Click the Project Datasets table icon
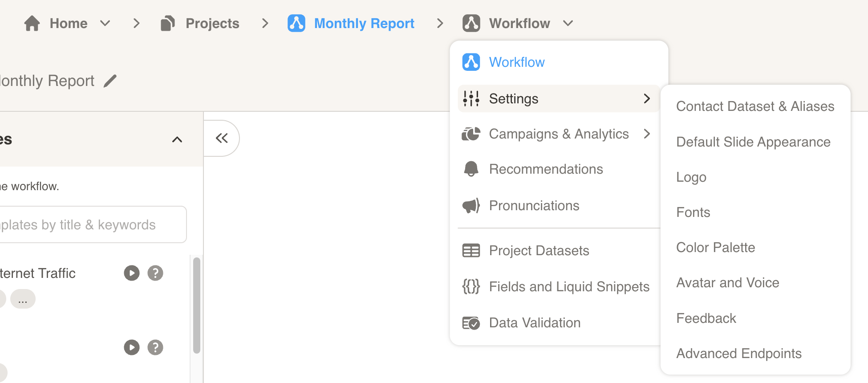The image size is (868, 383). click(x=471, y=251)
